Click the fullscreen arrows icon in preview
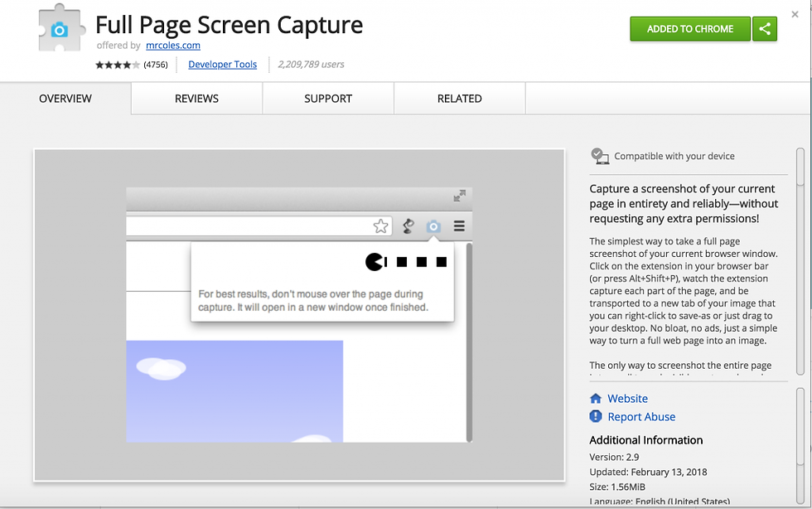The height and width of the screenshot is (509, 812). (459, 196)
